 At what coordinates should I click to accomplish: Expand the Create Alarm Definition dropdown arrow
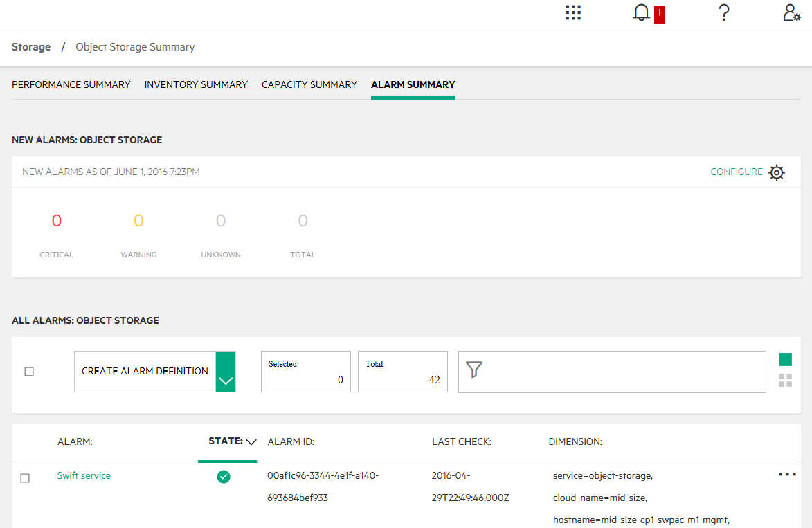point(226,372)
